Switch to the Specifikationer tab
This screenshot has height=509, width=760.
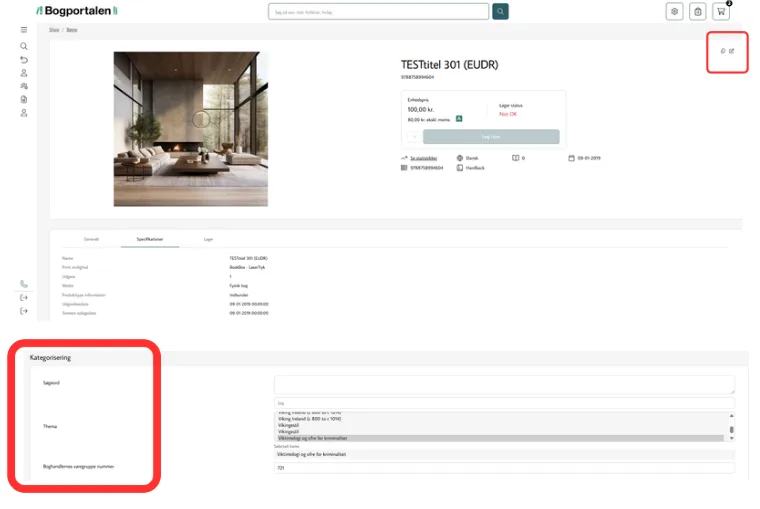[x=150, y=239]
